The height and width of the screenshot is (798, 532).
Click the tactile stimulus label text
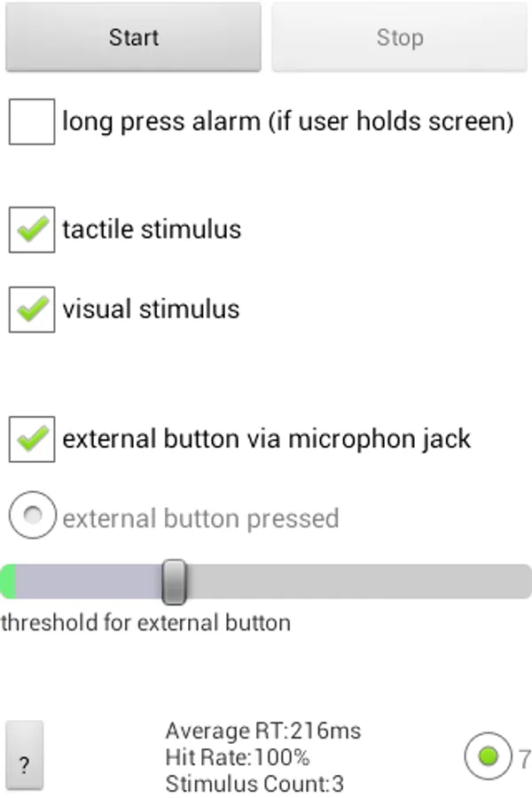[152, 230]
